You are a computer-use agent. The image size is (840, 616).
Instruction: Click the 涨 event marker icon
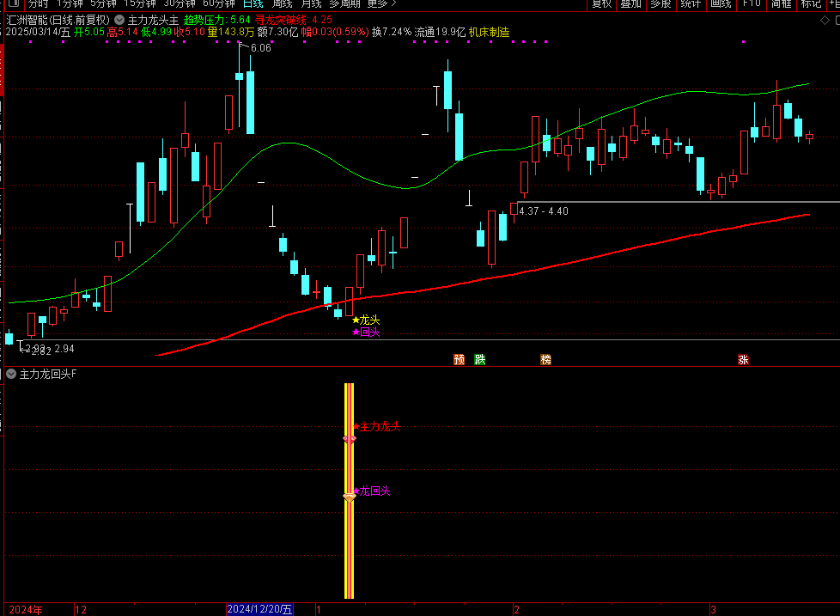[743, 360]
